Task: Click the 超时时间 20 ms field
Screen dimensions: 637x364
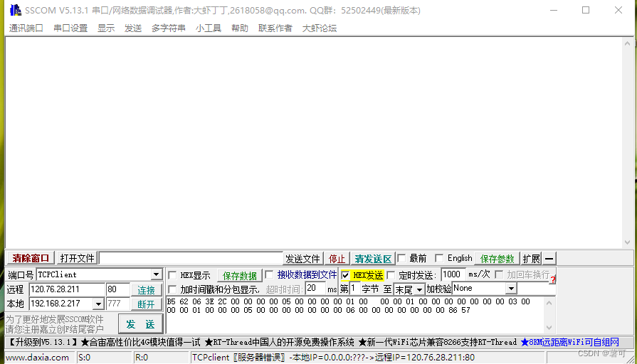Action: pyautogui.click(x=316, y=289)
